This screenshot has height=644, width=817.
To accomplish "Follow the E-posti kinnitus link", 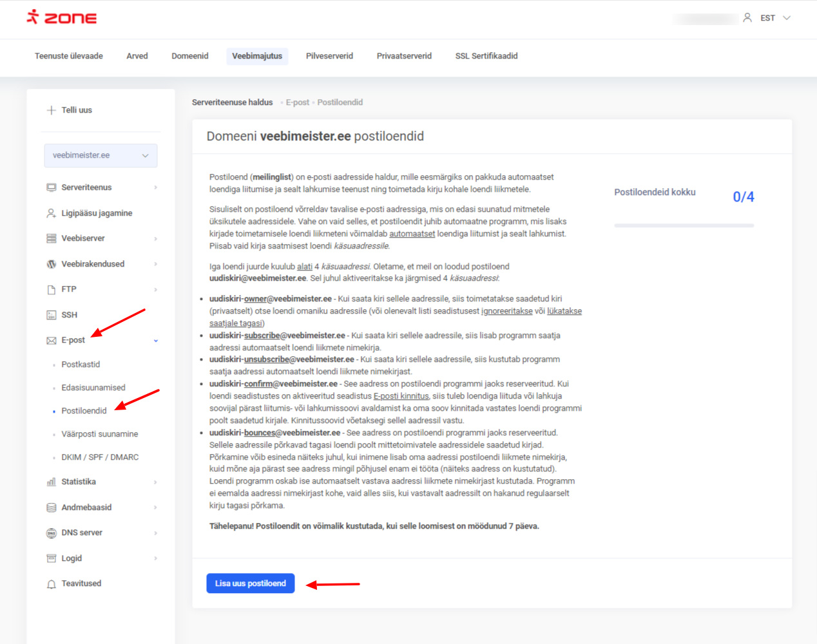I will 401,396.
